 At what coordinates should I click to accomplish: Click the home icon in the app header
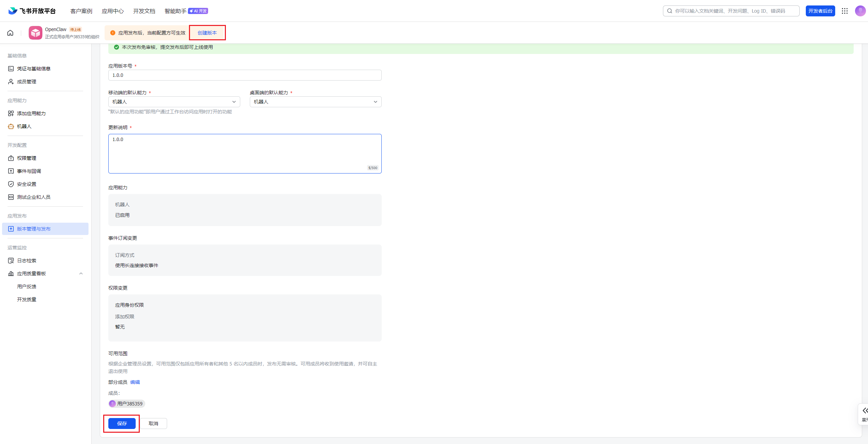[x=10, y=33]
